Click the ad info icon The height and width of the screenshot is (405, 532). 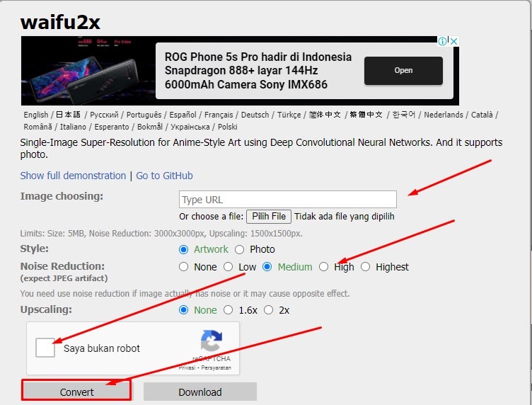442,41
